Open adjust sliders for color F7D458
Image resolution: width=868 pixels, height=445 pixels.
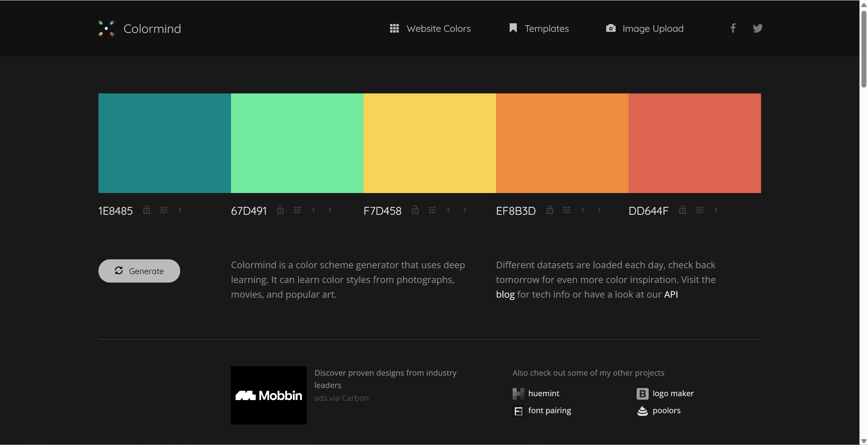point(432,210)
